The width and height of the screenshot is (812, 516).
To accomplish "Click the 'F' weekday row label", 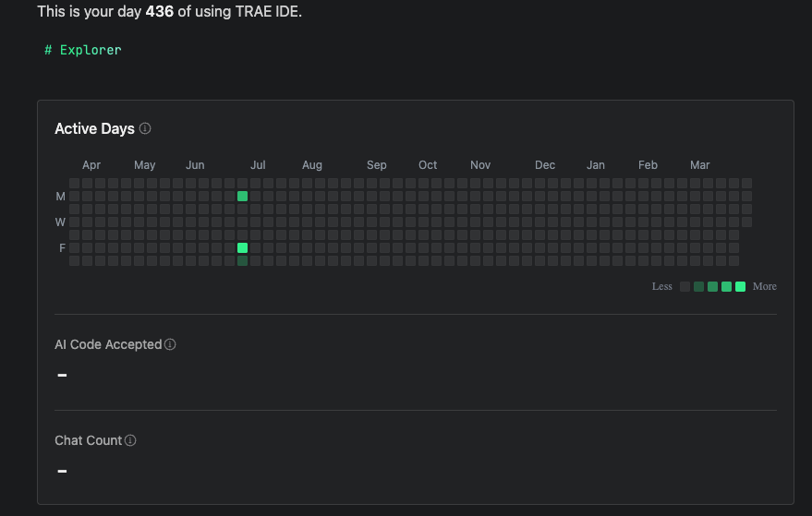I will (x=62, y=248).
